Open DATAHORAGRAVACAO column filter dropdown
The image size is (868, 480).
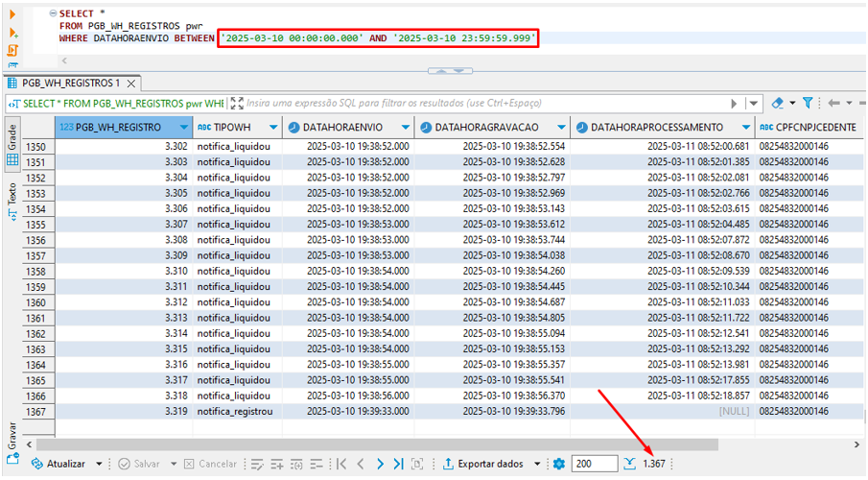(562, 128)
